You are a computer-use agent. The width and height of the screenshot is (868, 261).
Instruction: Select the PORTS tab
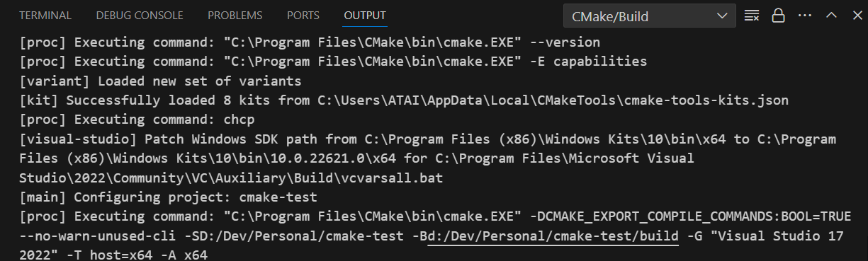point(303,15)
